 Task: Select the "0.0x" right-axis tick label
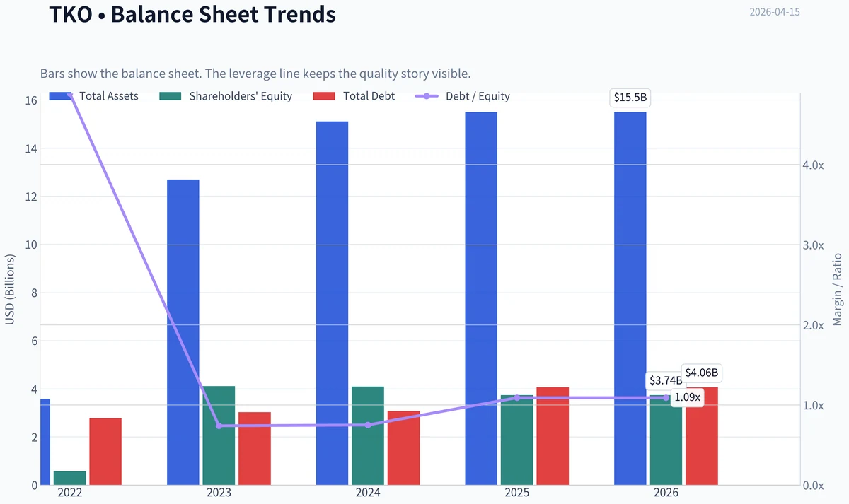tap(814, 486)
